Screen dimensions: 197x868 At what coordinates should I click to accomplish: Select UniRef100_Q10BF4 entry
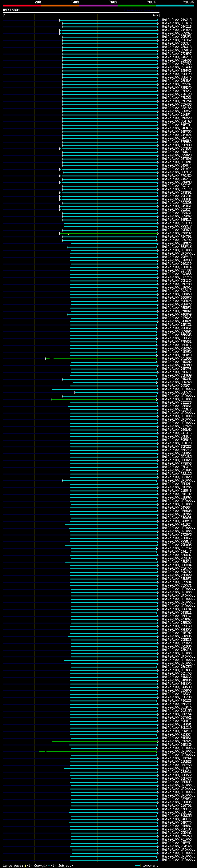click(x=177, y=115)
